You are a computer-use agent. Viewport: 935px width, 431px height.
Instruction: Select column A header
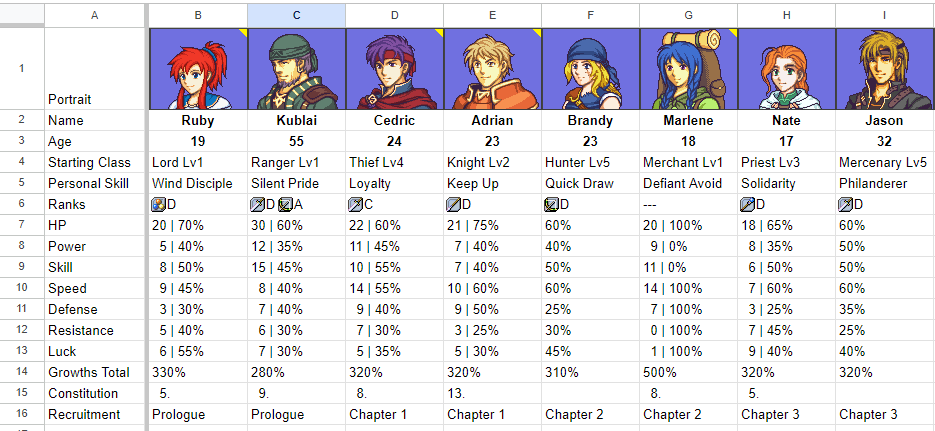(95, 15)
